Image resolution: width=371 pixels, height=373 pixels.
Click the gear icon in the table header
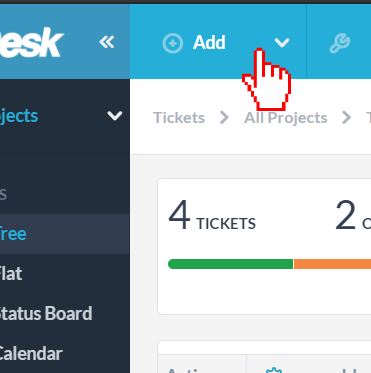[x=274, y=370]
